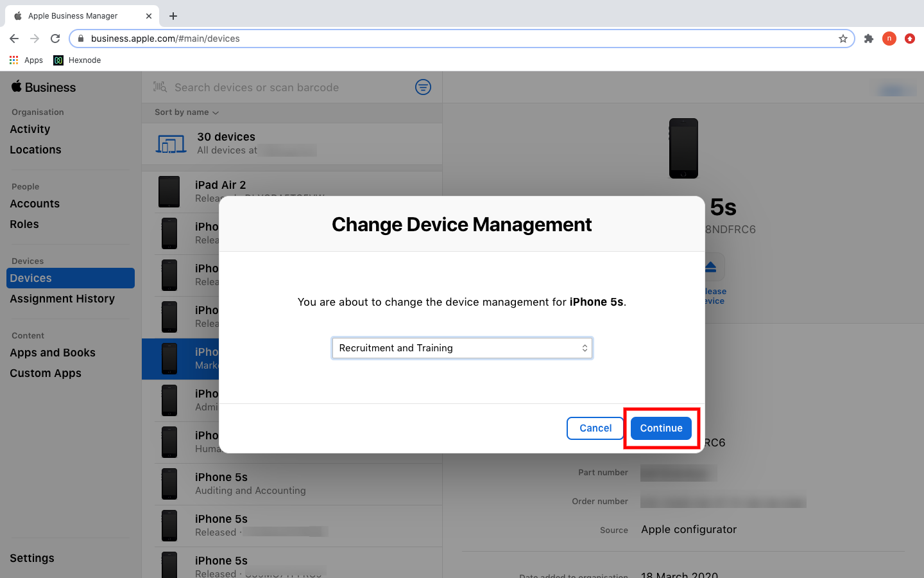Image resolution: width=924 pixels, height=578 pixels.
Task: Click the Part number label
Action: [x=603, y=473]
